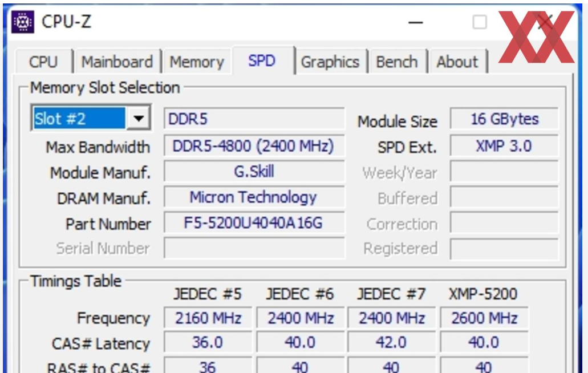Click the JEDEC #6 2400 MHz frequency cell
This screenshot has height=373, width=588.
[x=300, y=318]
